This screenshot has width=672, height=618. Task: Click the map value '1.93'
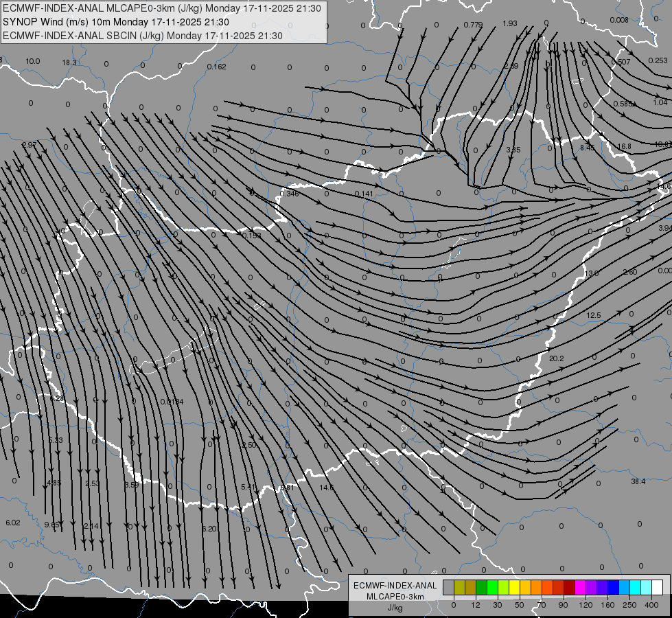(x=509, y=23)
